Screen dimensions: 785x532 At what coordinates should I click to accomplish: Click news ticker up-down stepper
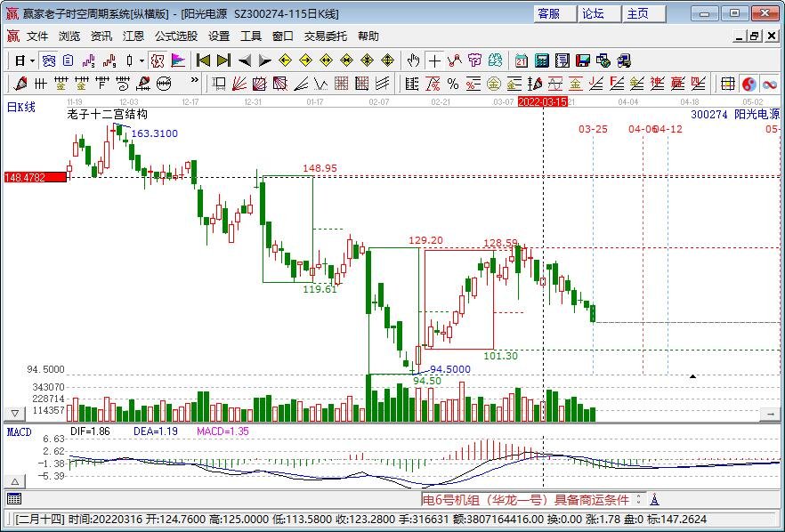[x=639, y=499]
